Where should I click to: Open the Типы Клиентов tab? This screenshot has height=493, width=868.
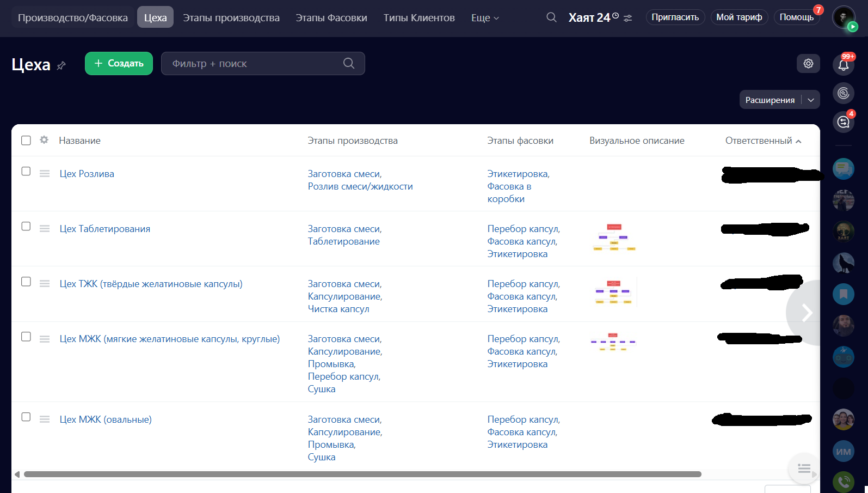[418, 18]
